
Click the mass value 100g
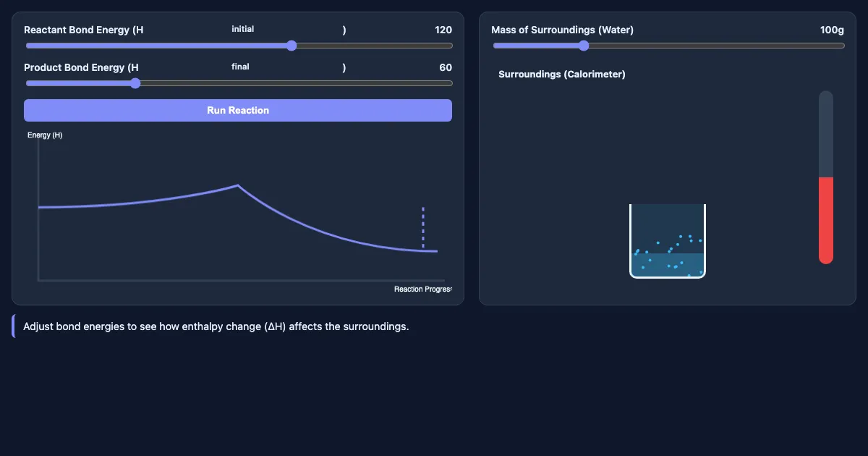(x=832, y=30)
